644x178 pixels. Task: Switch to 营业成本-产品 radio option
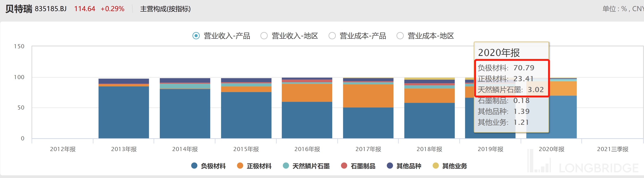coord(332,36)
